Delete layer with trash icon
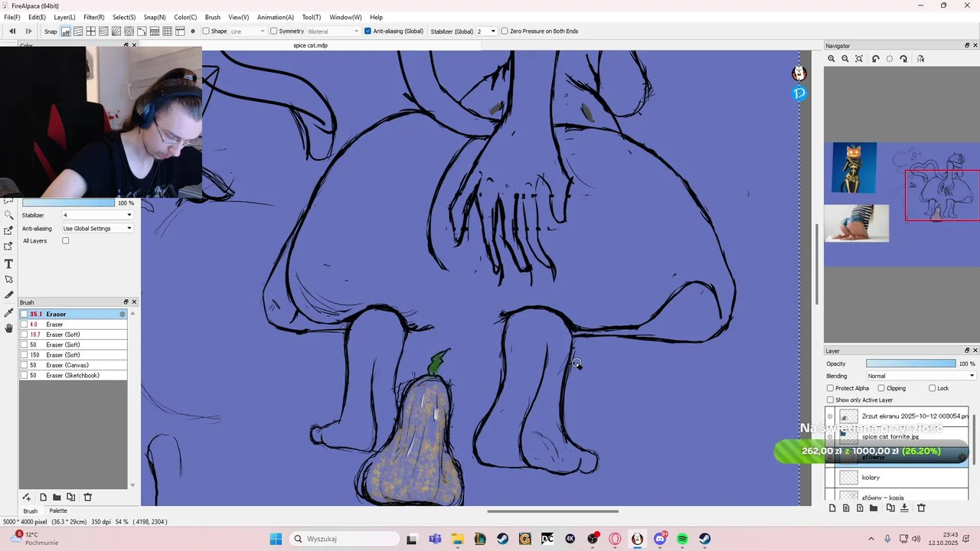The width and height of the screenshot is (980, 551). pos(921,507)
